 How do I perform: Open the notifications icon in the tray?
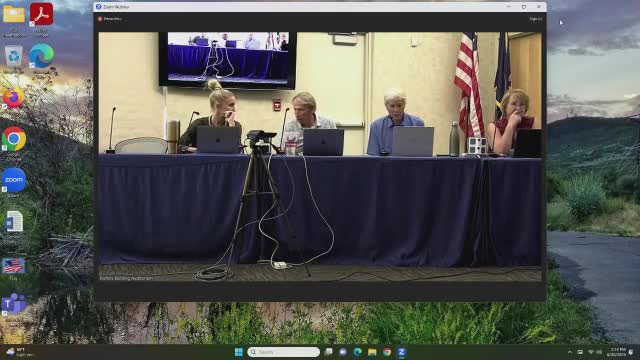click(x=632, y=352)
